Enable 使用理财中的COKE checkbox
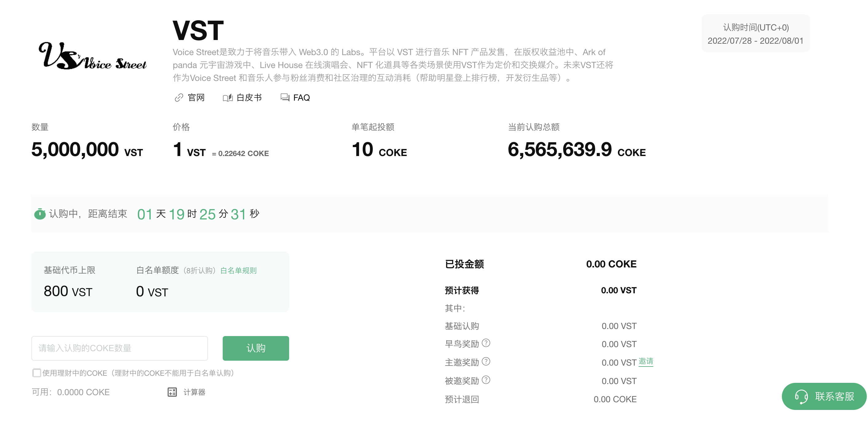This screenshot has height=421, width=868. (37, 373)
